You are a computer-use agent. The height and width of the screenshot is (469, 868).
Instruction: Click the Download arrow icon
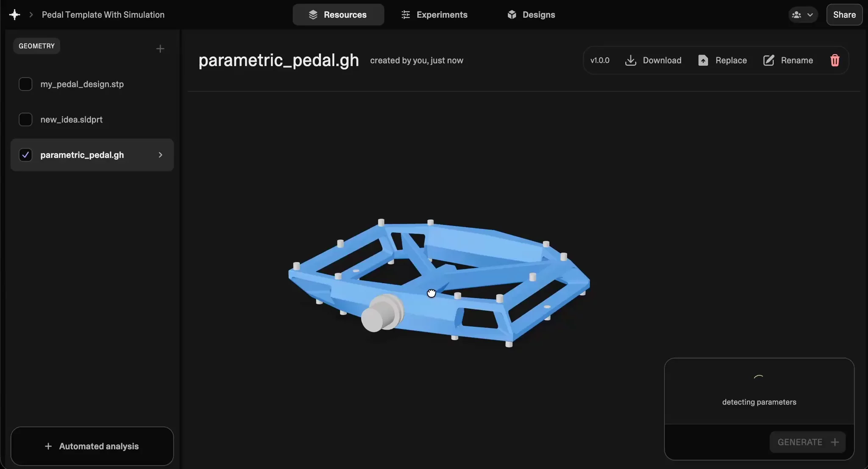(631, 60)
